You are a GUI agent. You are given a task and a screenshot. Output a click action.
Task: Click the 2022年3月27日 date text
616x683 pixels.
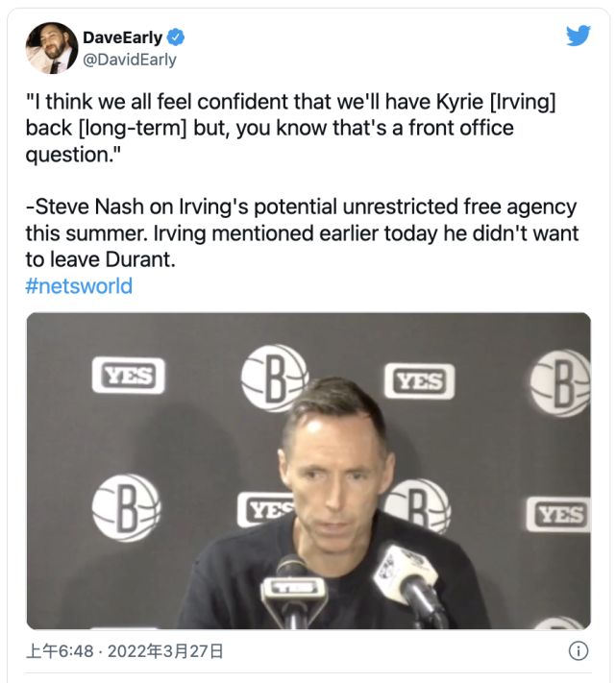pyautogui.click(x=165, y=651)
